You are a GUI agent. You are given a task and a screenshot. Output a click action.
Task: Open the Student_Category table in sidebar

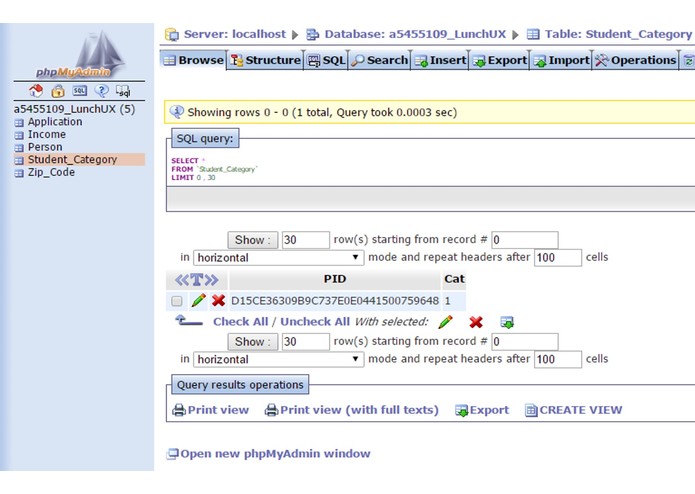[72, 159]
